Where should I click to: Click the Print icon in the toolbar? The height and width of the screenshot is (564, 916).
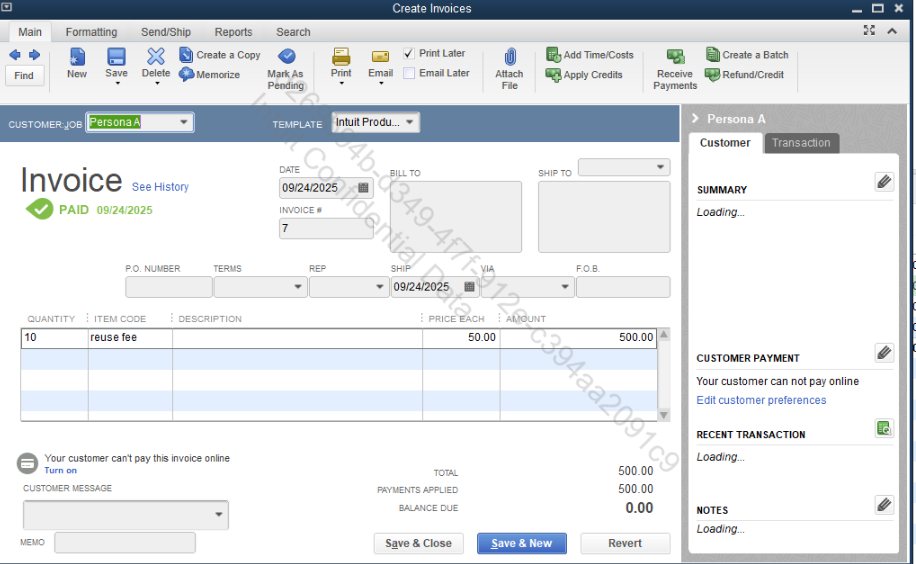pos(341,57)
